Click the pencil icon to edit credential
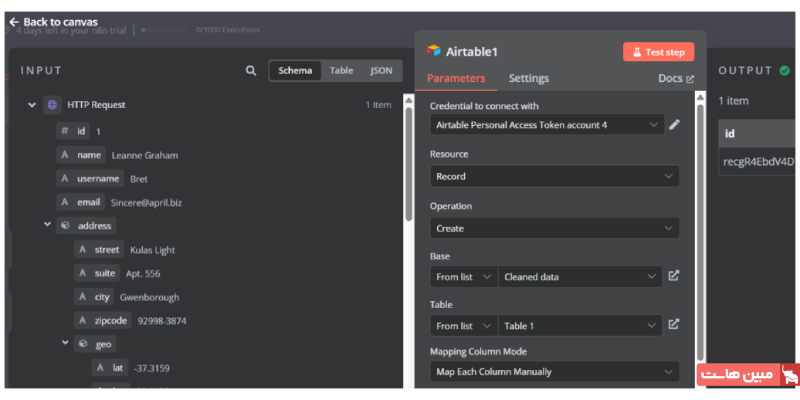This screenshot has width=800, height=400. 675,125
